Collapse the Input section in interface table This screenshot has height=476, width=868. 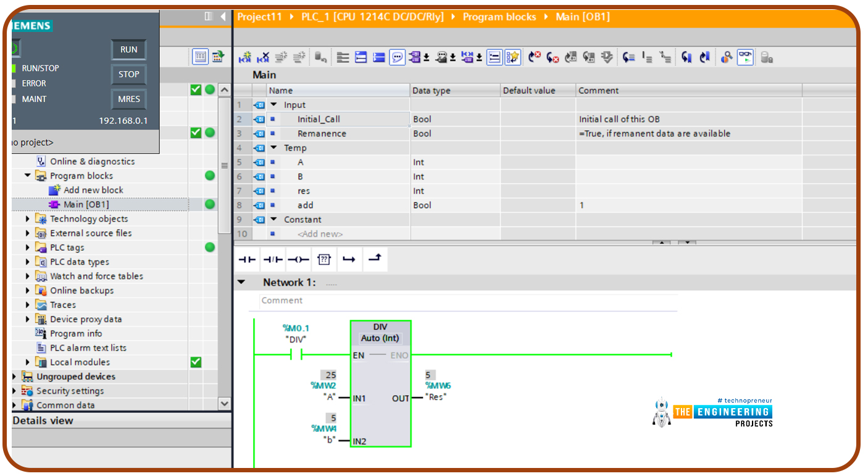[273, 105]
